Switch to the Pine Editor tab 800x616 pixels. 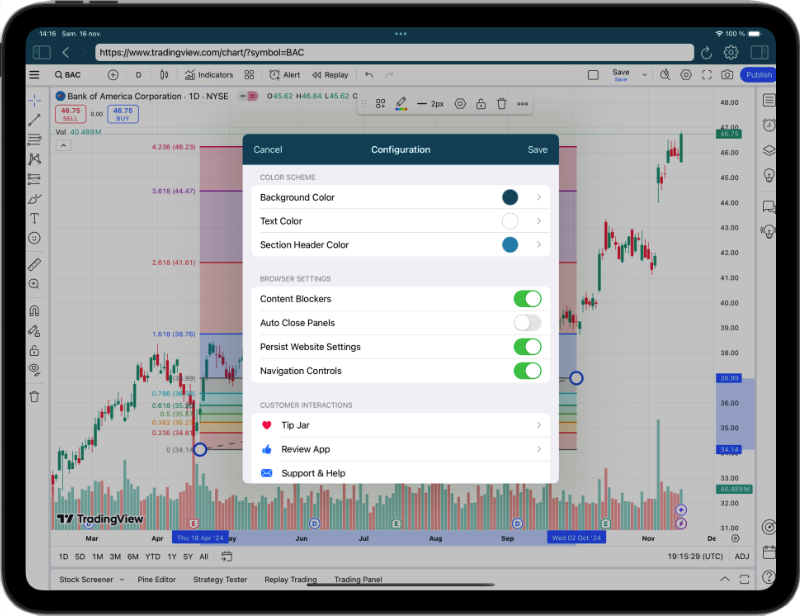click(x=158, y=580)
